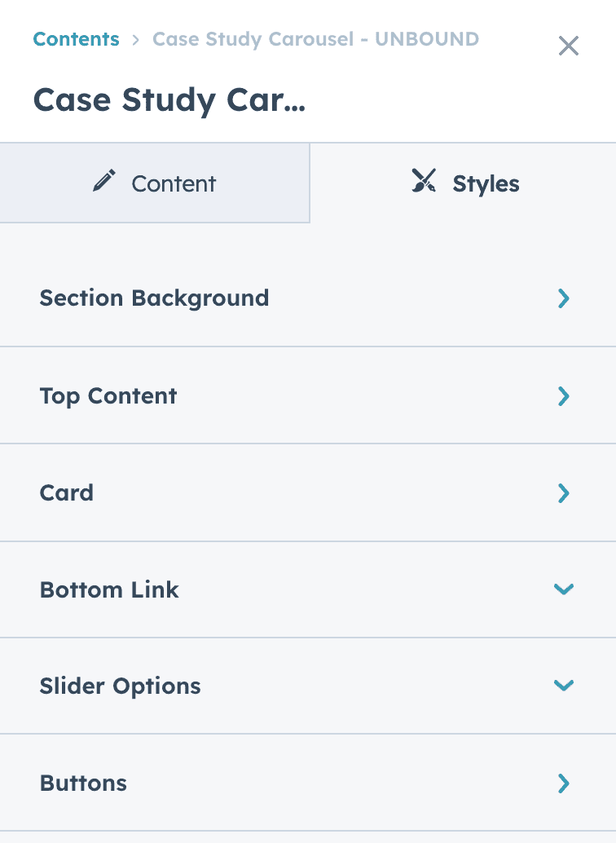The height and width of the screenshot is (843, 616).
Task: Click the chevron icon next to Buttons
Action: pos(563,783)
